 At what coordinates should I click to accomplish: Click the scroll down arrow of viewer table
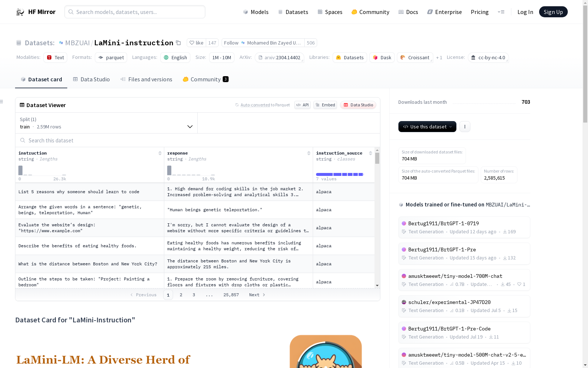tap(377, 286)
